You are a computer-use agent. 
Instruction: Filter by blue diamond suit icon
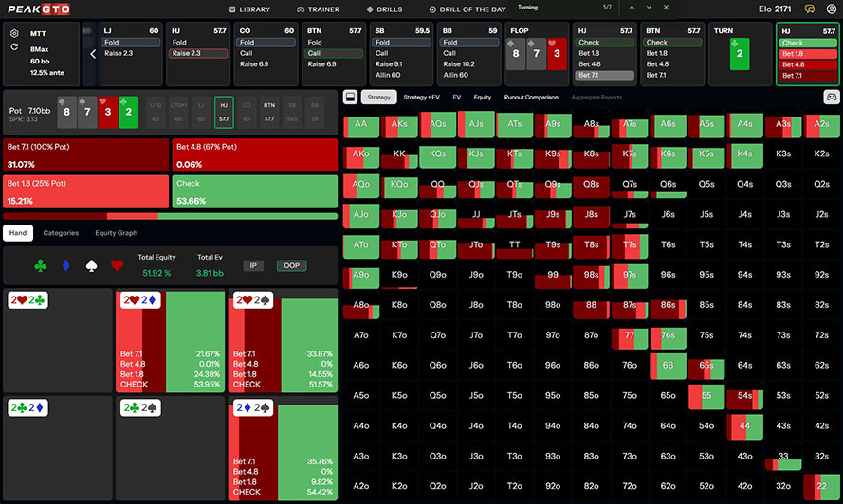(x=64, y=266)
